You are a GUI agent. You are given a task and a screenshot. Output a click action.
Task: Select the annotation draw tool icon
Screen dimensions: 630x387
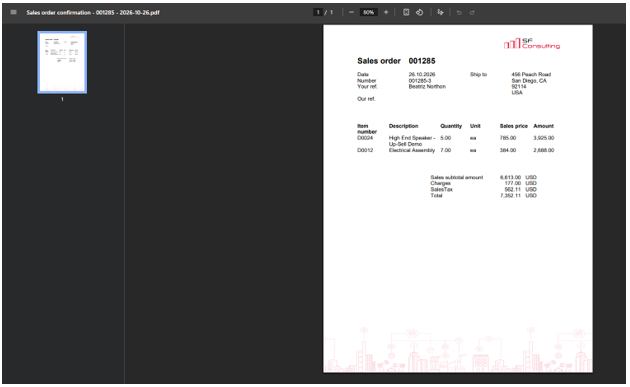[440, 12]
